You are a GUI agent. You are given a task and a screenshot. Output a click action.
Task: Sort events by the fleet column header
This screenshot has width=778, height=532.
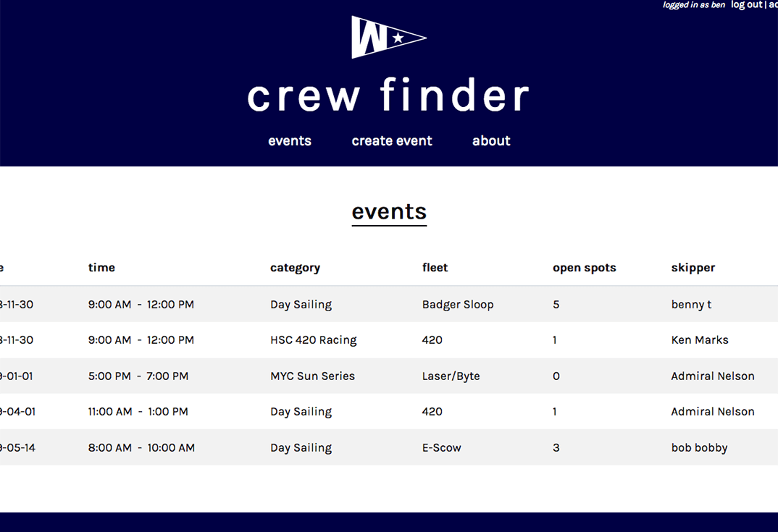point(435,267)
